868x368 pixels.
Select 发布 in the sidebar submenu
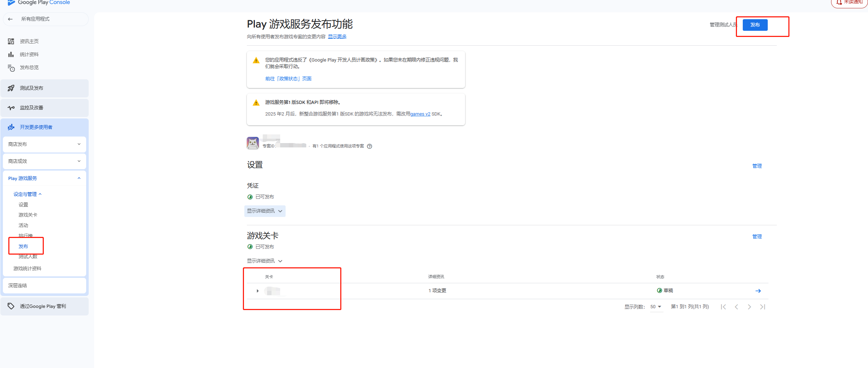[24, 246]
